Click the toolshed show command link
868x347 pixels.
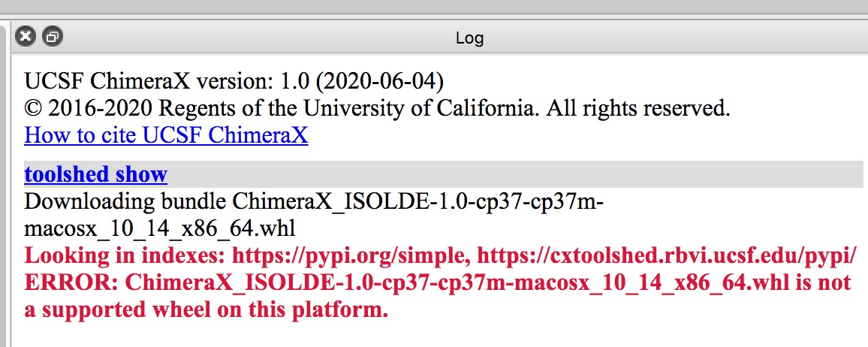[x=95, y=174]
